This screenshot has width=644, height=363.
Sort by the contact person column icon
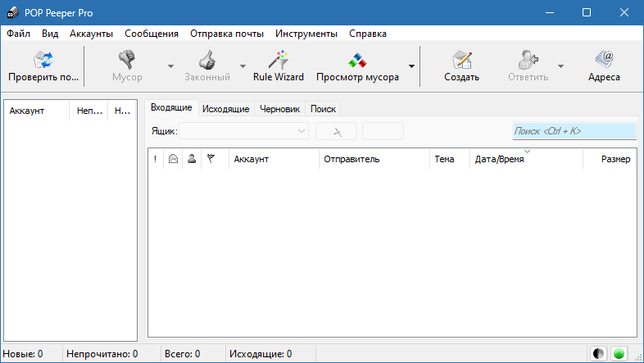[x=192, y=159]
